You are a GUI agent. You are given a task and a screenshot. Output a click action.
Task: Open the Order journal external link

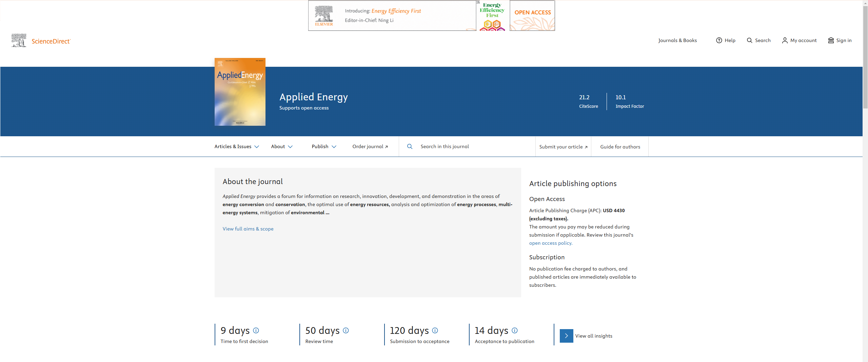[x=370, y=146]
